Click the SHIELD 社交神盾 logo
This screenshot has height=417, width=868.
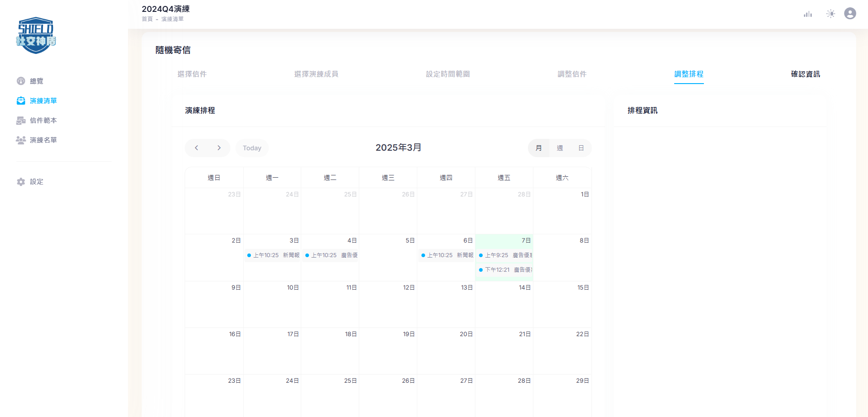pos(36,36)
